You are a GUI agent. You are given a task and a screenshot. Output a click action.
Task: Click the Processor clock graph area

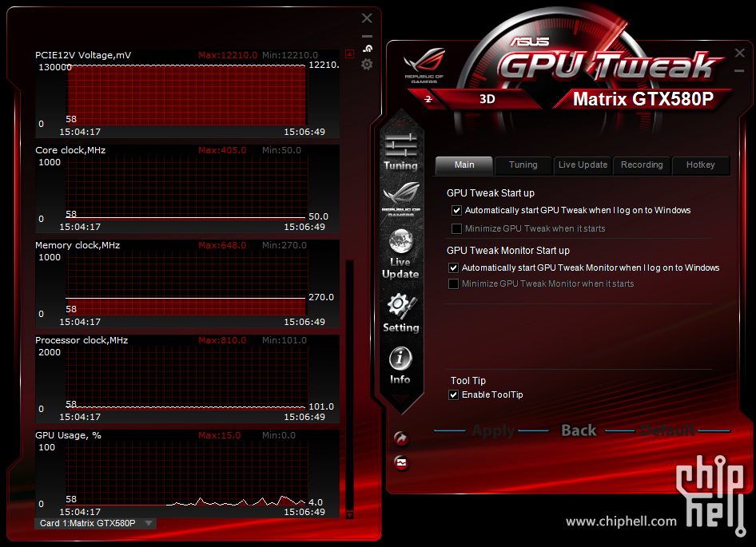click(186, 379)
